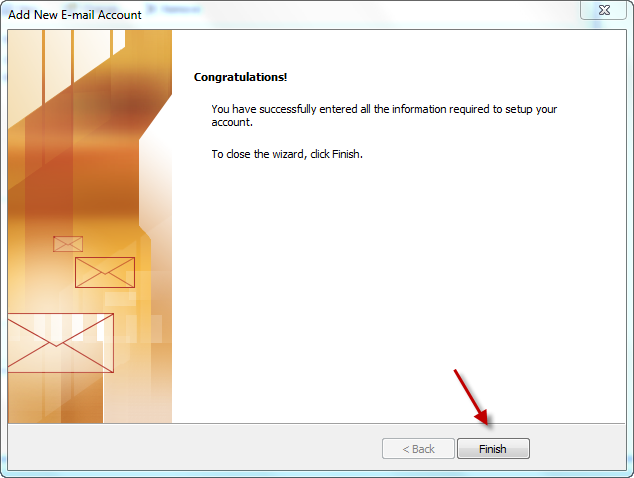Click the red arrow annotation's arrowhead
Image resolution: width=634 pixels, height=478 pixels.
482,417
